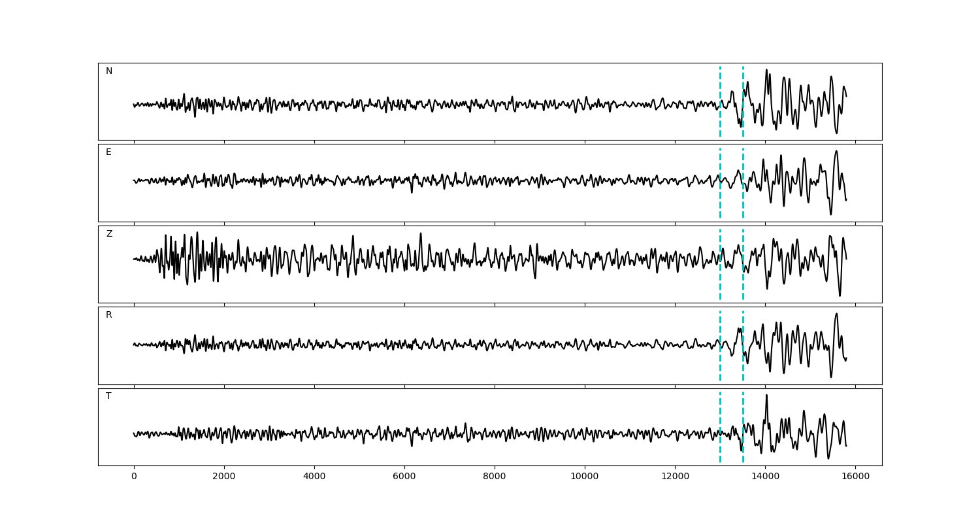Screen dimensions: 980x523
Task: Click the 0 tick label on x-axis
Action: click(134, 477)
